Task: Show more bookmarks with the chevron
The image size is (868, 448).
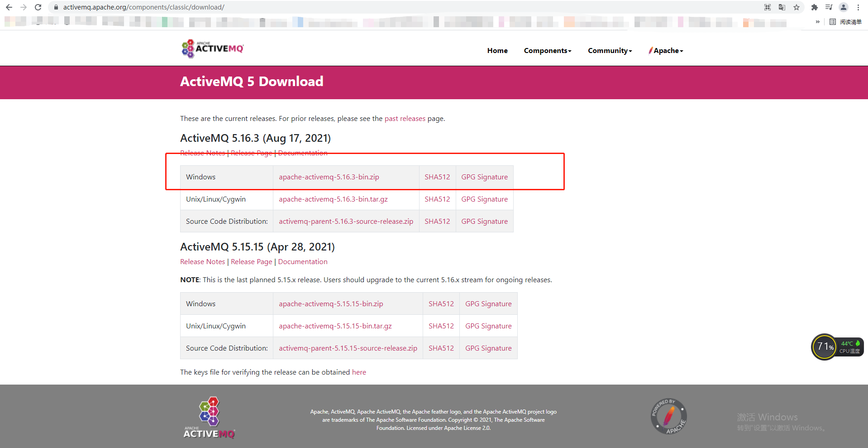Action: tap(818, 22)
